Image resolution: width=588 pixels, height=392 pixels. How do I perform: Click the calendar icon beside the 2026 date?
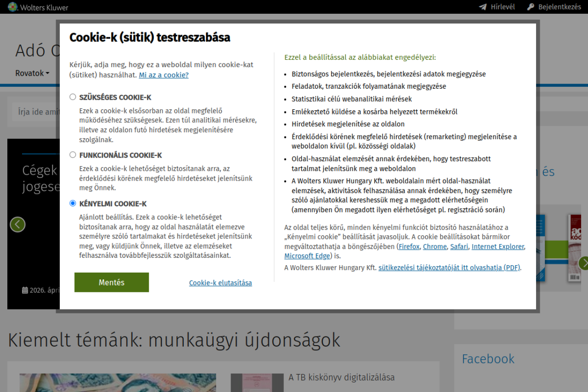point(25,290)
